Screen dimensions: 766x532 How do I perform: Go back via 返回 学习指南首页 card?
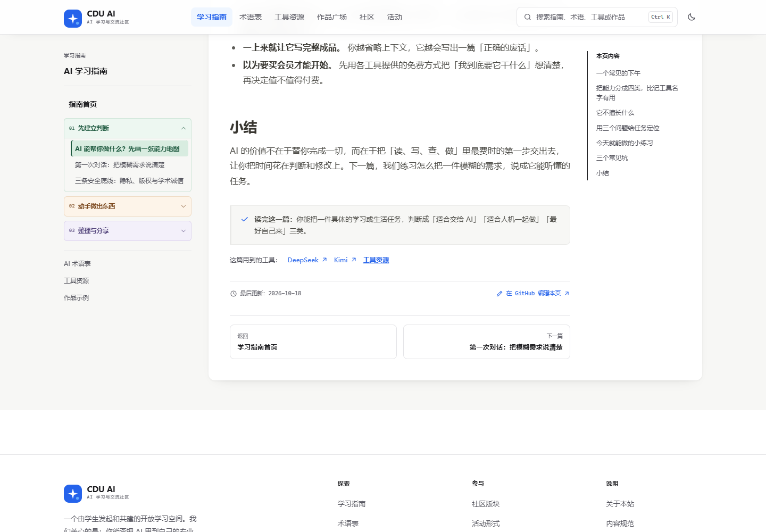point(313,342)
